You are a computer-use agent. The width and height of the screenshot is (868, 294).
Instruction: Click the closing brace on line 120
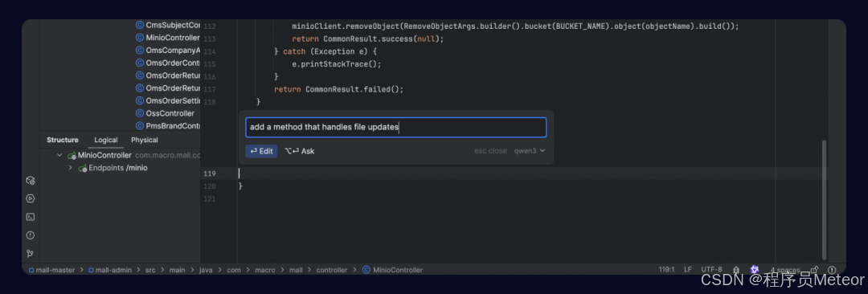[241, 186]
